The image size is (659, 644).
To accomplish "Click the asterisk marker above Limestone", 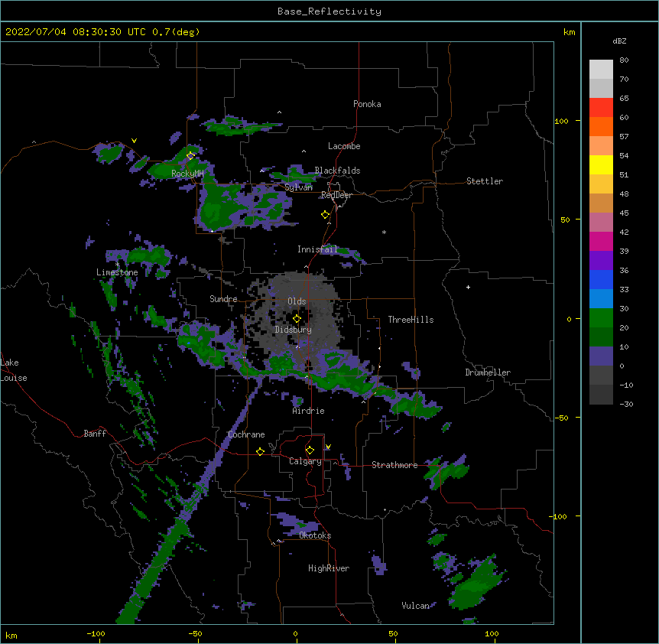I will (117, 265).
